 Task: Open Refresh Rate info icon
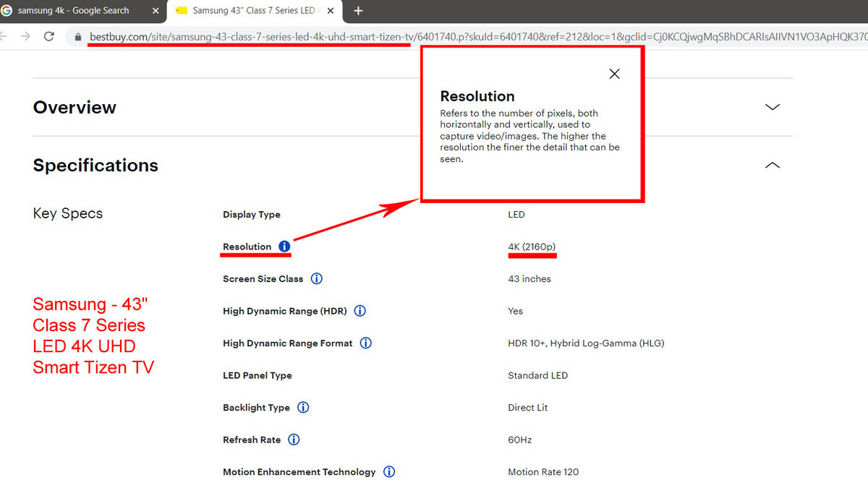point(294,440)
